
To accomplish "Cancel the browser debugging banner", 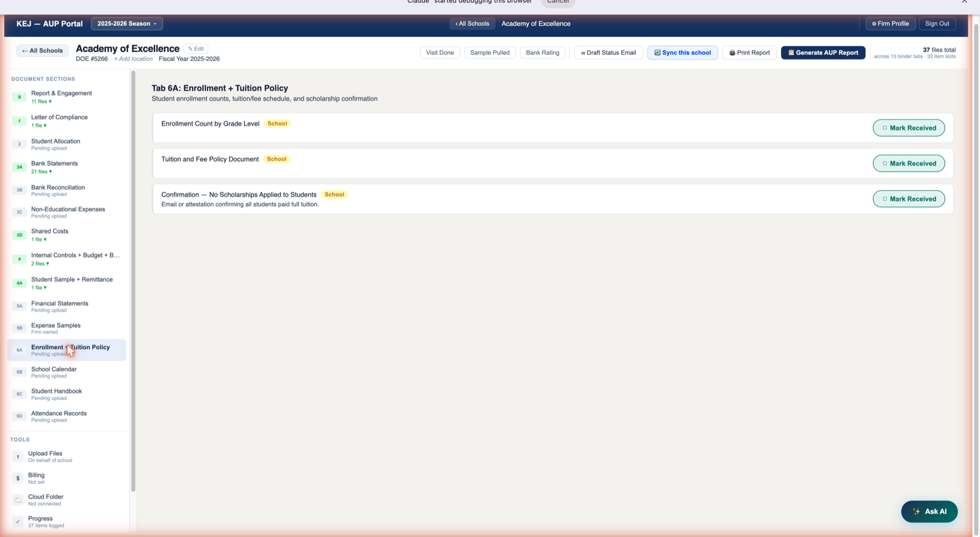I will tap(557, 2).
